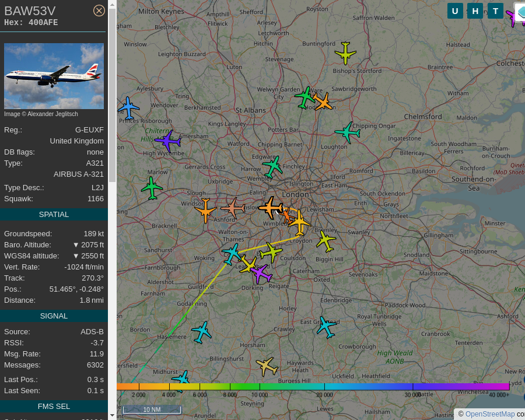The height and width of the screenshot is (420, 525).
Task: Click the Type Desc. value L2J
Action: 98,188
